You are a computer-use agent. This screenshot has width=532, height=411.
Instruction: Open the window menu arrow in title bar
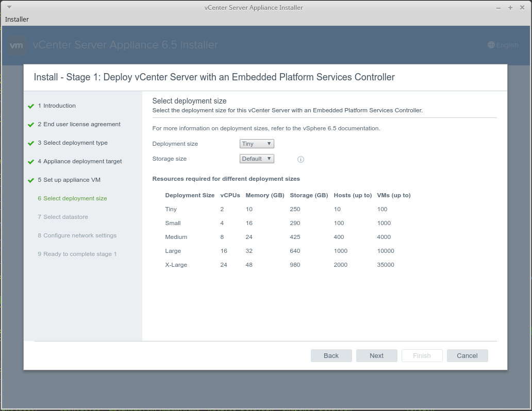9,7
